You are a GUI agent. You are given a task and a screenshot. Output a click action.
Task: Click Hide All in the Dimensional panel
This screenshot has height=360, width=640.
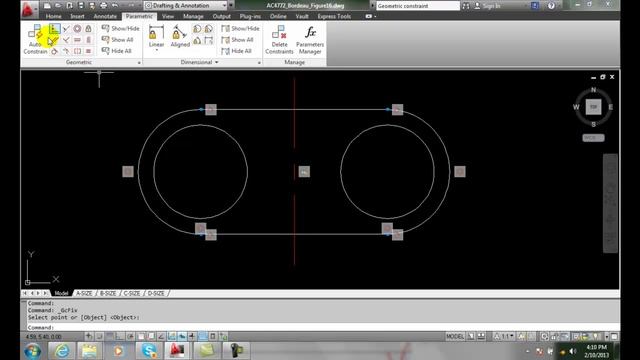point(236,51)
